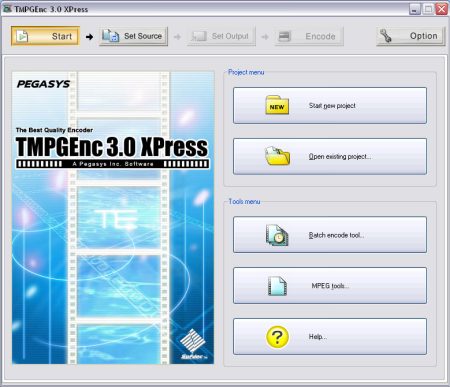The image size is (450, 387).
Task: Click the yellow NEW folder icon
Action: pyautogui.click(x=277, y=105)
